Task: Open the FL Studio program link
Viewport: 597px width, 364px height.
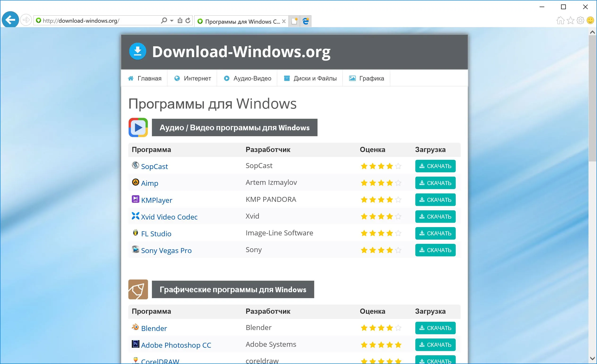Action: [x=156, y=233]
